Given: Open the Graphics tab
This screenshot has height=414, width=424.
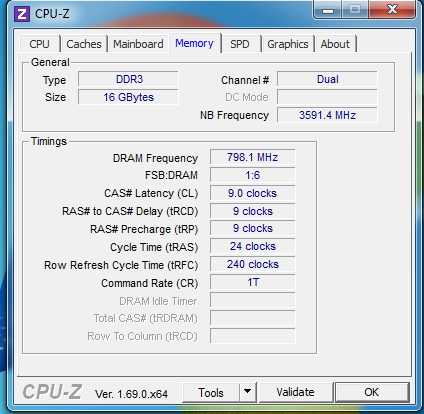Looking at the screenshot, I should click(x=288, y=44).
